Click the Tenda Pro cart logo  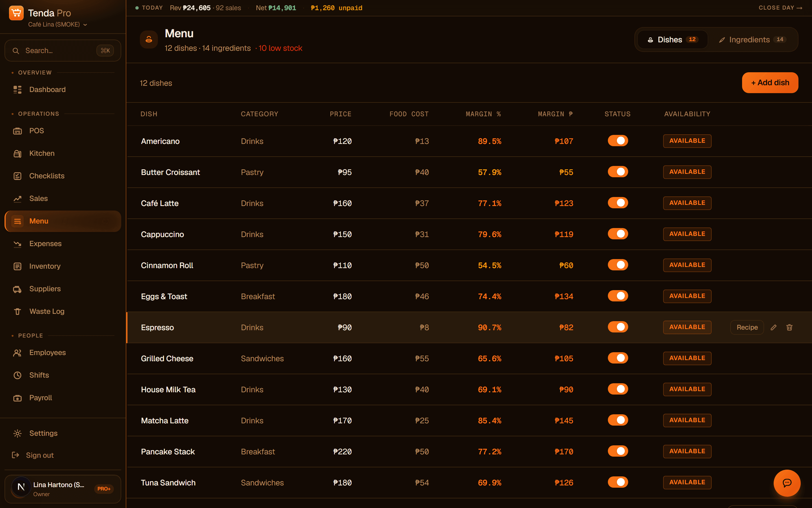pyautogui.click(x=16, y=13)
